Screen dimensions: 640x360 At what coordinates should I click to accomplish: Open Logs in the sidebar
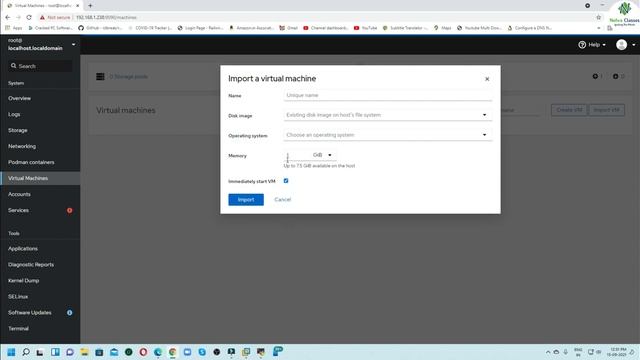[x=14, y=114]
